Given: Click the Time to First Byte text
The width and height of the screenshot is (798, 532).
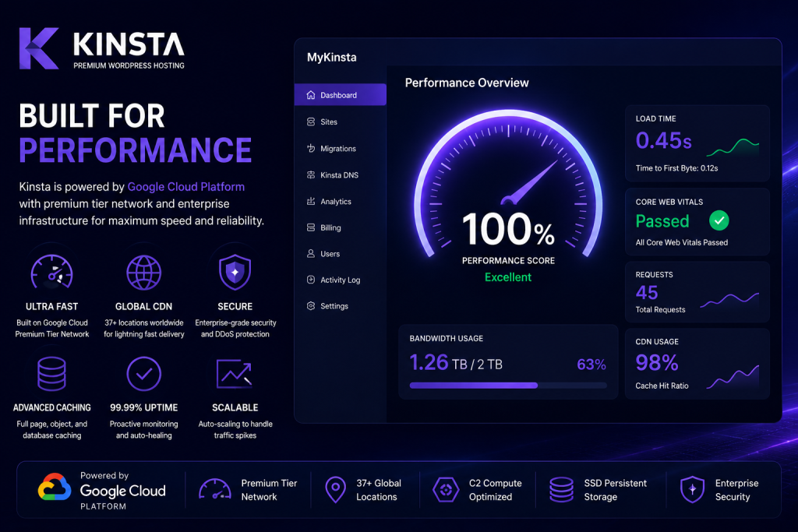Looking at the screenshot, I should click(677, 167).
